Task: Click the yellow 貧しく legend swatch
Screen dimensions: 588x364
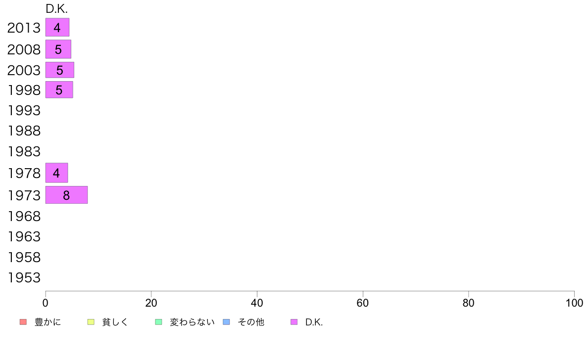Action: (91, 322)
